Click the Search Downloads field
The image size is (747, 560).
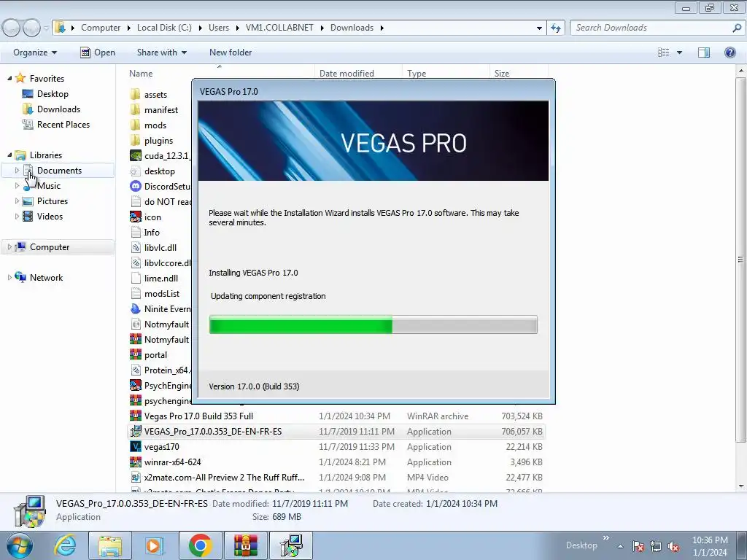pos(652,28)
